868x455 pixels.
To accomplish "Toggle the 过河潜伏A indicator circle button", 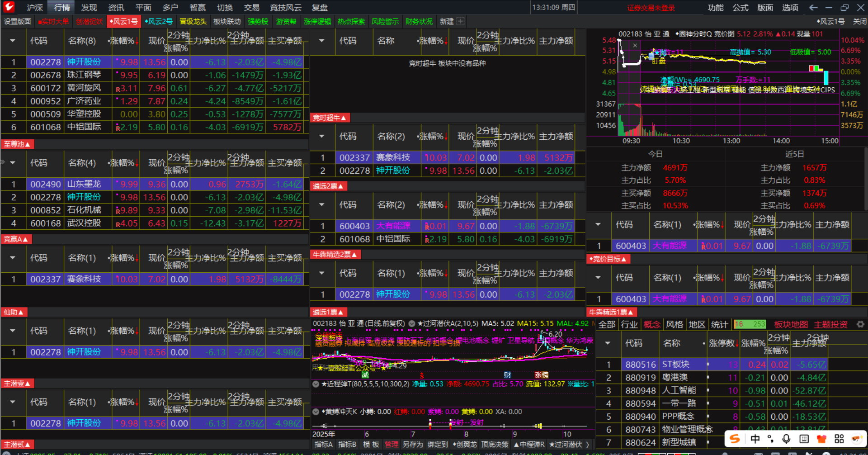I will click(412, 323).
